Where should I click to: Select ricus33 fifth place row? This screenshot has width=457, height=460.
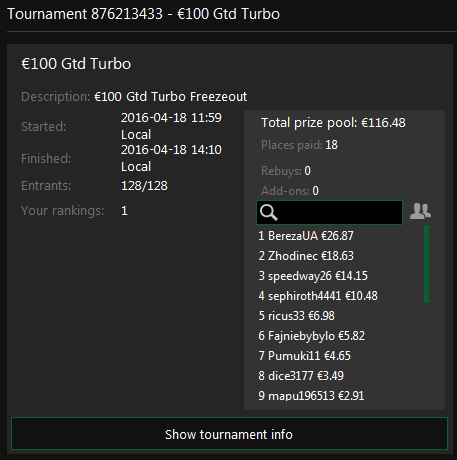[x=296, y=316]
